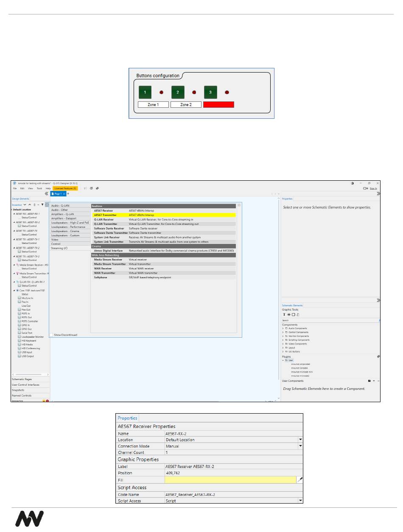403x532 pixels.
Task: Select USB Output under Core 110f
Action: (x=28, y=356)
